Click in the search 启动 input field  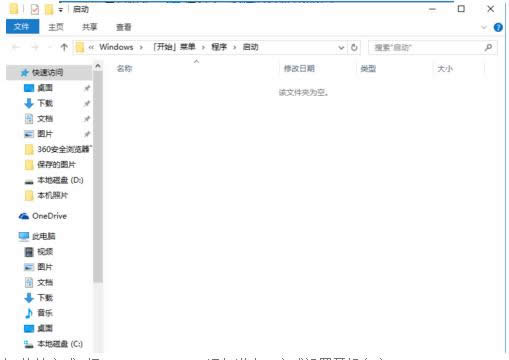point(427,47)
